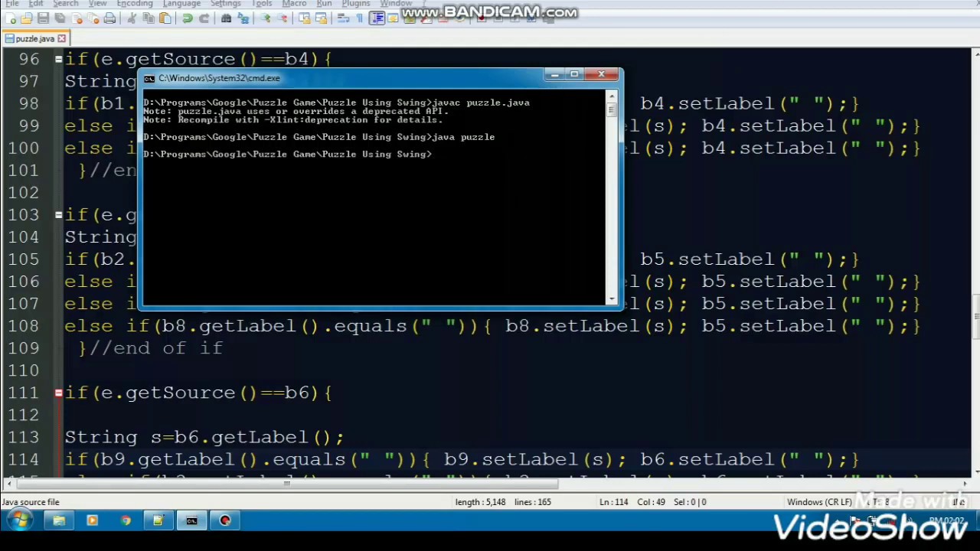
Task: Click line number 108 in the margin
Action: (x=24, y=326)
